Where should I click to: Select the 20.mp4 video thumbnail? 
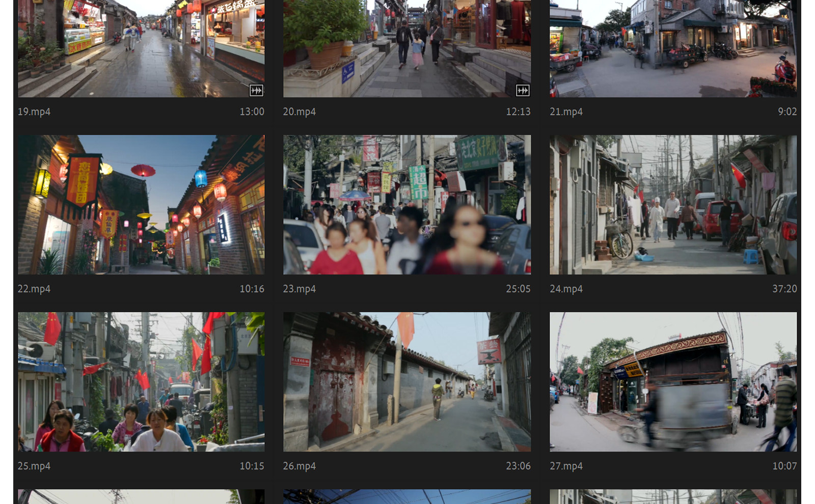tap(407, 48)
